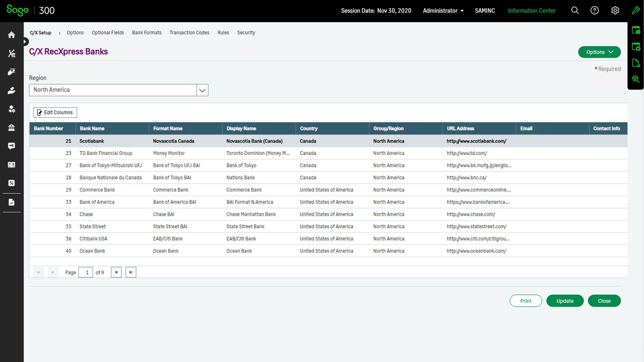
Task: Click the Information Center link
Action: click(531, 11)
